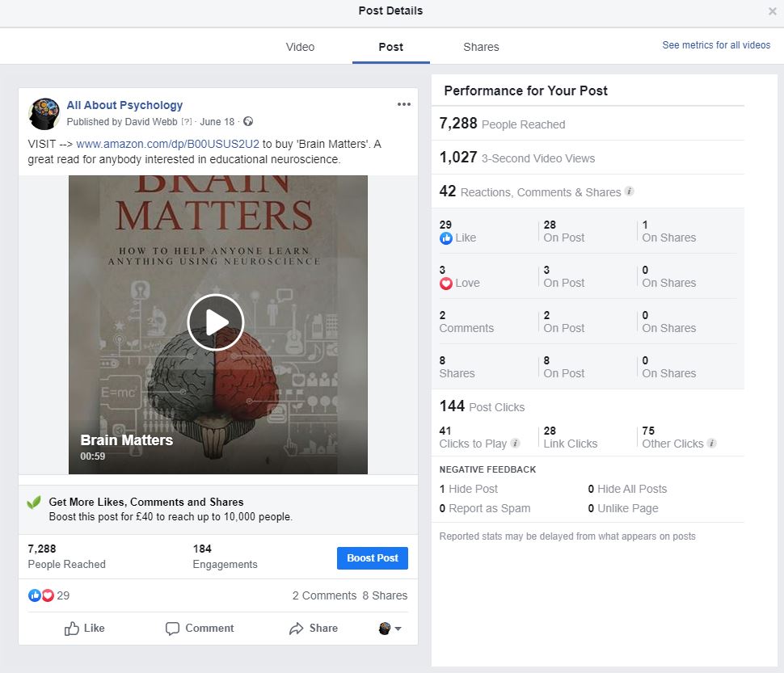Open the post-as identity dropdown
Viewport: 784px width, 673px height.
(390, 629)
